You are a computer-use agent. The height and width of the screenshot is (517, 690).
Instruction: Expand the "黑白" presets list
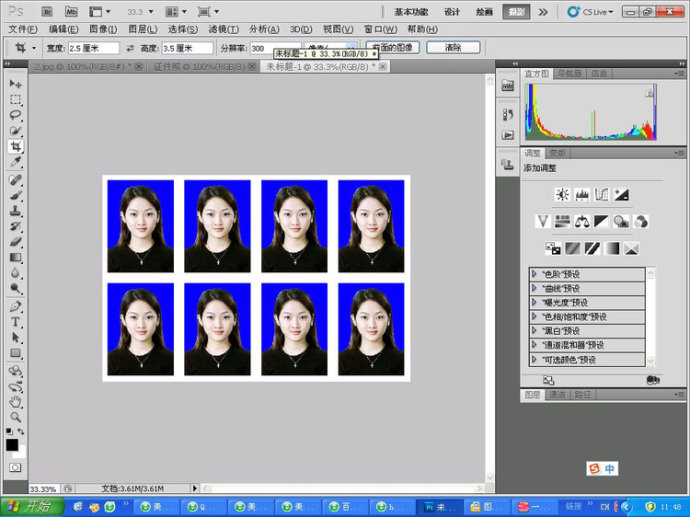535,331
